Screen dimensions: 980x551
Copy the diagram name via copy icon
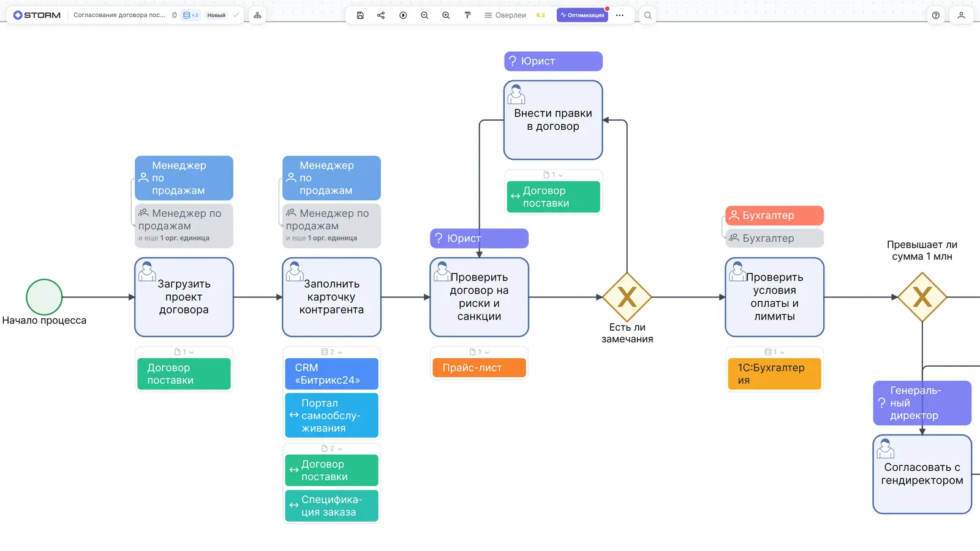(175, 15)
